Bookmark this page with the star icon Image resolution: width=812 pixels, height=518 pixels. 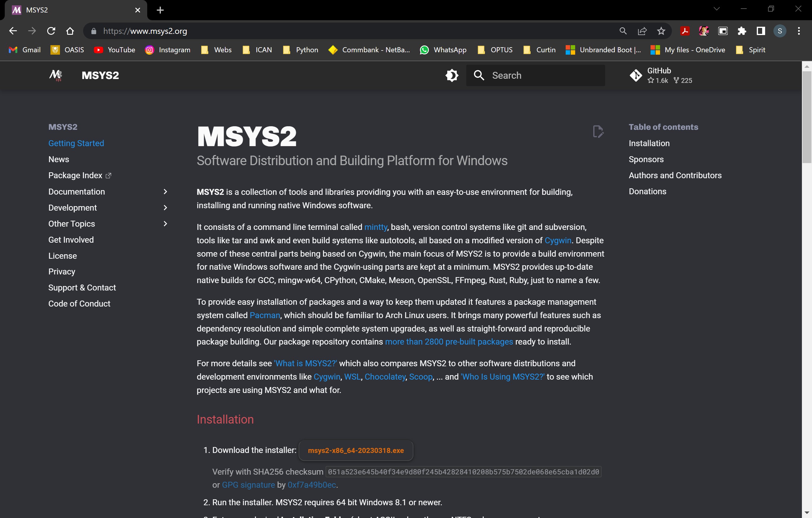pyautogui.click(x=661, y=31)
